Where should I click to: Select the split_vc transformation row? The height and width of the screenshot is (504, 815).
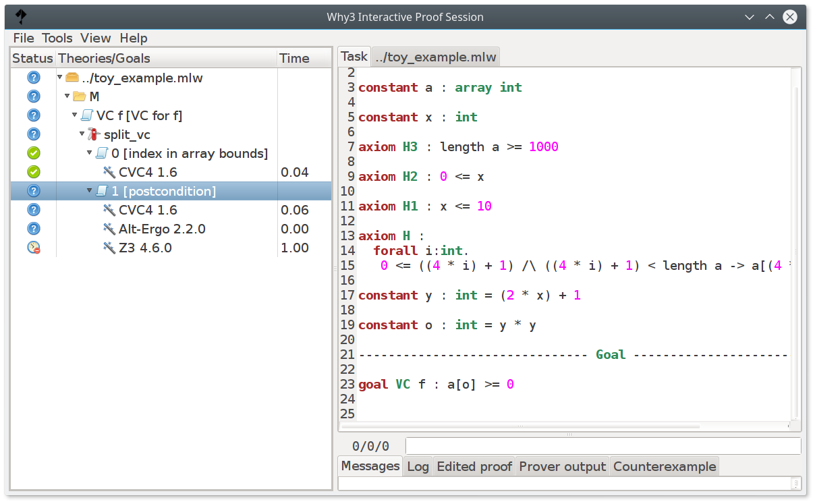(x=127, y=134)
